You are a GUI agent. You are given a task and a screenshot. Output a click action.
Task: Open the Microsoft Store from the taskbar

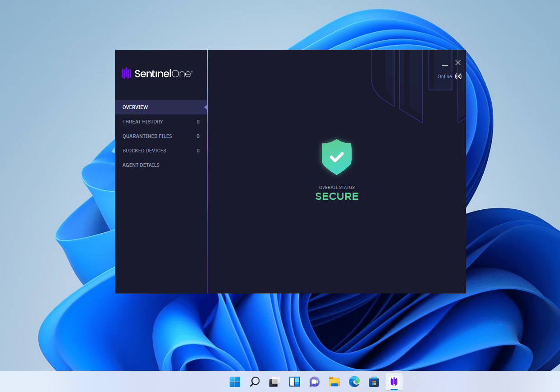point(374,382)
